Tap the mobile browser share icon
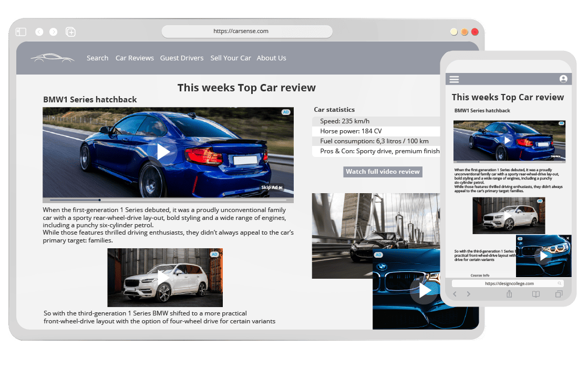This screenshot has height=369, width=588. click(509, 294)
